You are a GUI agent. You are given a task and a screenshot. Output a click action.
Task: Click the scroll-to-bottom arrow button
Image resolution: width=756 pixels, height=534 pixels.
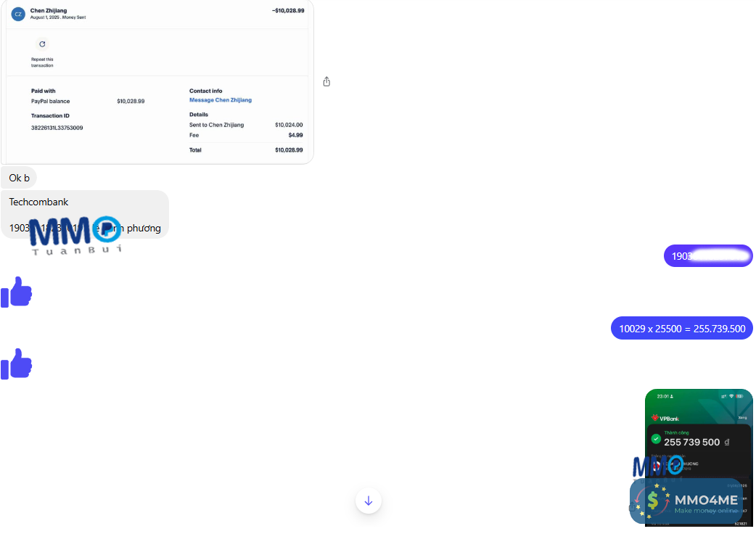pyautogui.click(x=369, y=501)
